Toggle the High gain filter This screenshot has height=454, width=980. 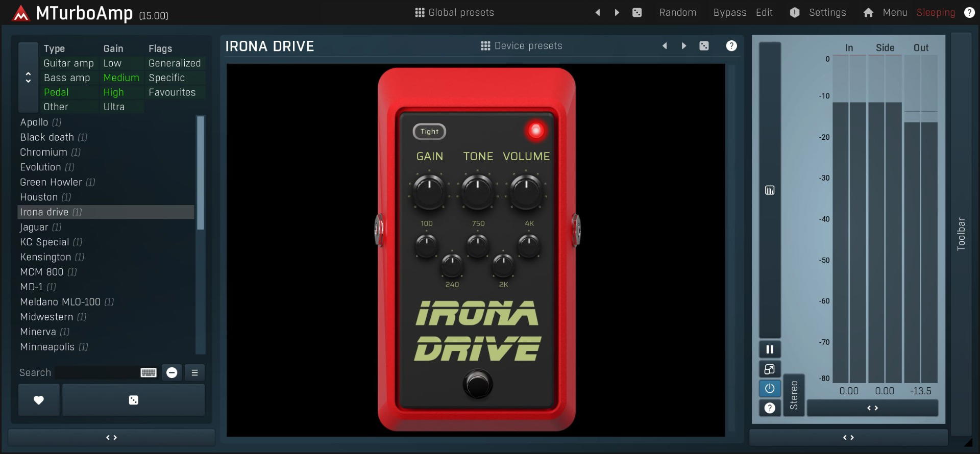click(113, 92)
